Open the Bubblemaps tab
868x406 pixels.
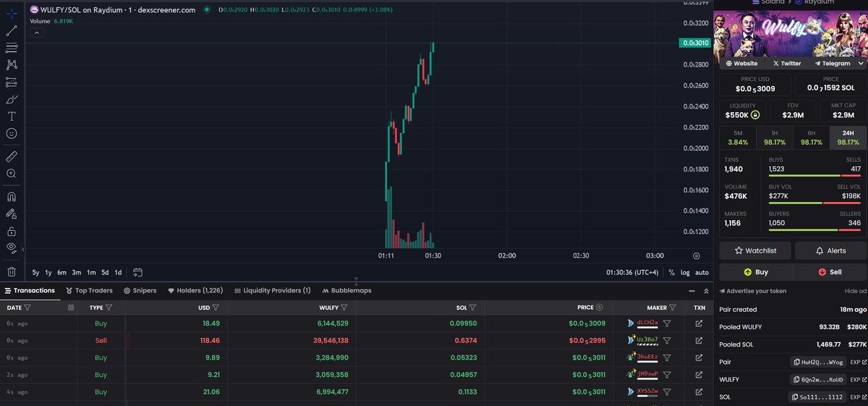pyautogui.click(x=346, y=290)
